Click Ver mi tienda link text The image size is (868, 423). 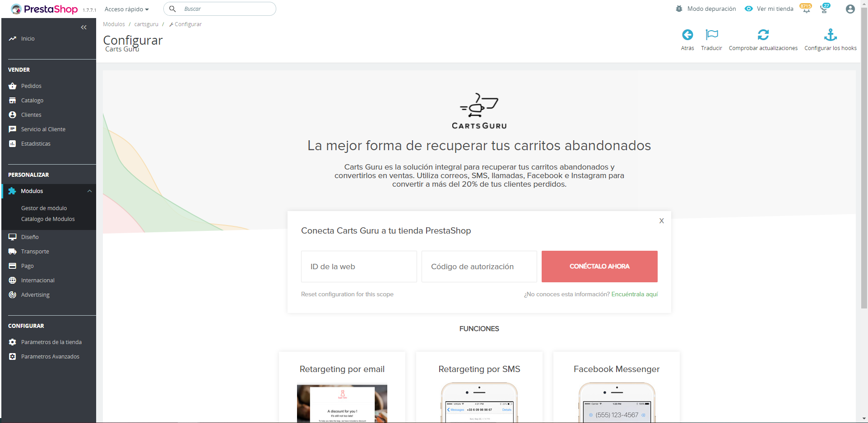click(x=775, y=9)
